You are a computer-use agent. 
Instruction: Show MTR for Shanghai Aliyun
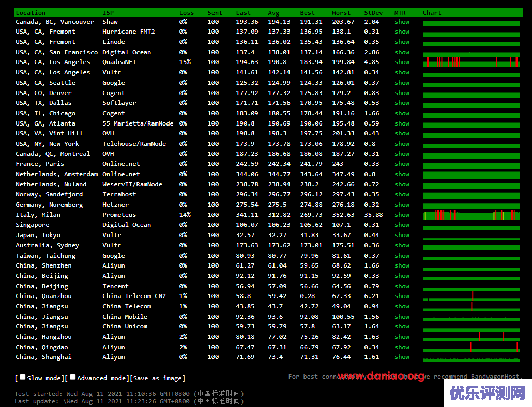pyautogui.click(x=402, y=357)
